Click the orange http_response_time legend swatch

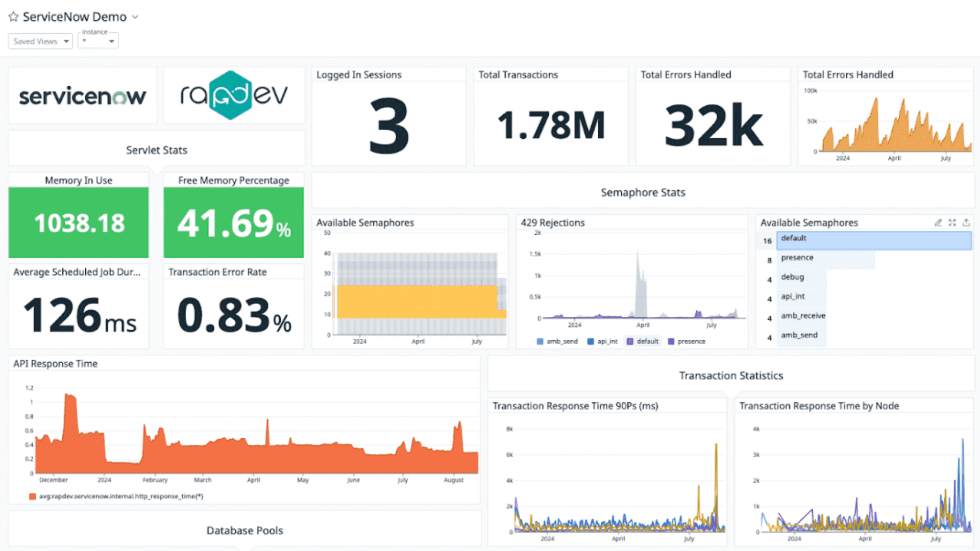[x=33, y=496]
